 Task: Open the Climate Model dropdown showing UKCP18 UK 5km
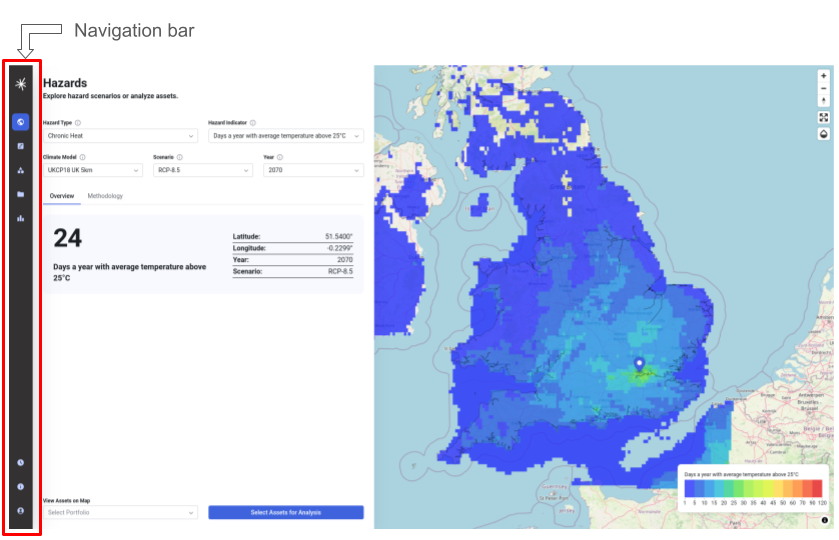point(93,170)
